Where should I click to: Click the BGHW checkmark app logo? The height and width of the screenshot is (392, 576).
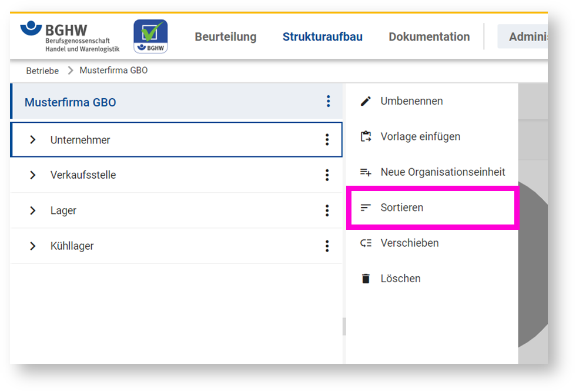(x=150, y=36)
